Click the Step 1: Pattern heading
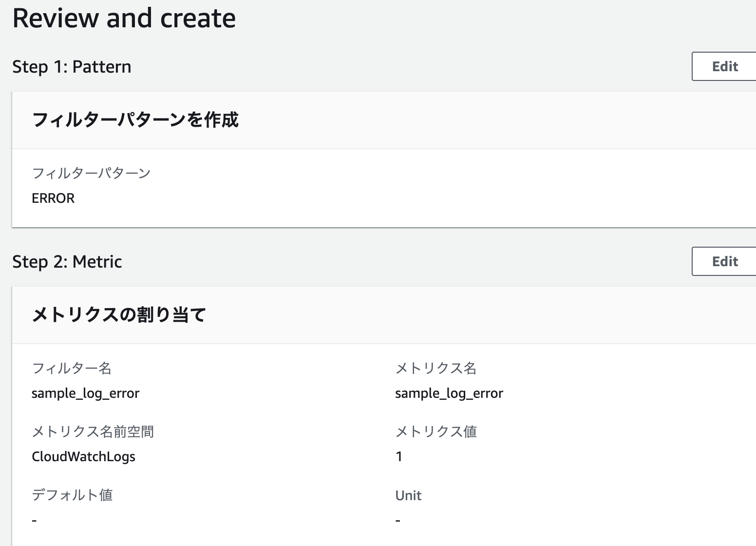This screenshot has width=756, height=546. pos(72,66)
